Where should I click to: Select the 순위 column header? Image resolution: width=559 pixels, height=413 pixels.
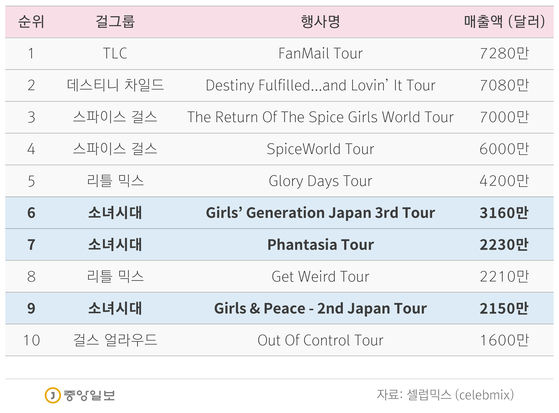[x=31, y=22]
